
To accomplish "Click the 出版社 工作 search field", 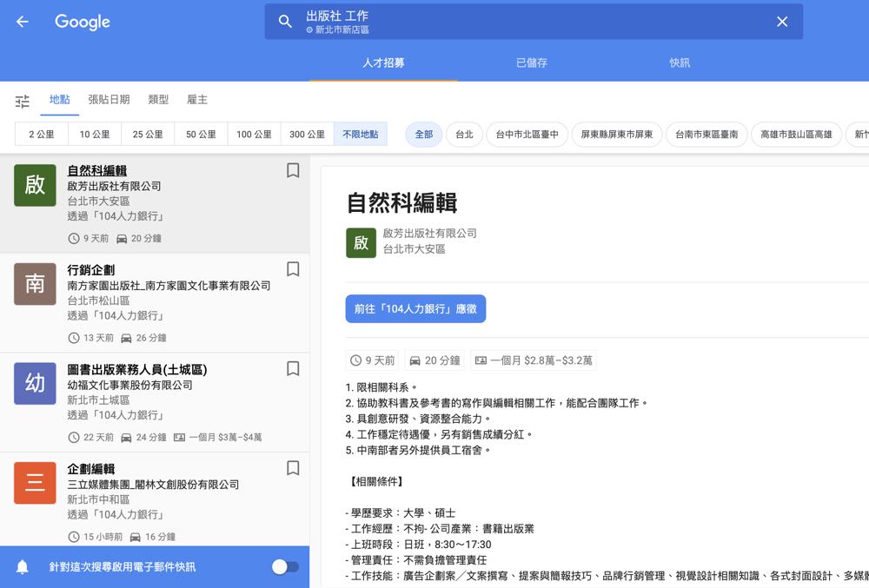I will [521, 22].
